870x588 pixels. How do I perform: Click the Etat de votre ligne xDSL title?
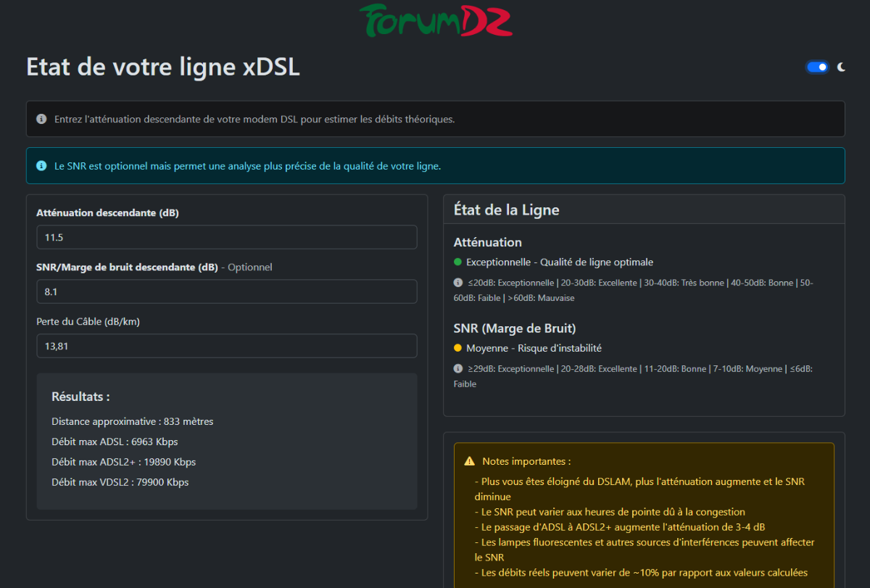163,67
